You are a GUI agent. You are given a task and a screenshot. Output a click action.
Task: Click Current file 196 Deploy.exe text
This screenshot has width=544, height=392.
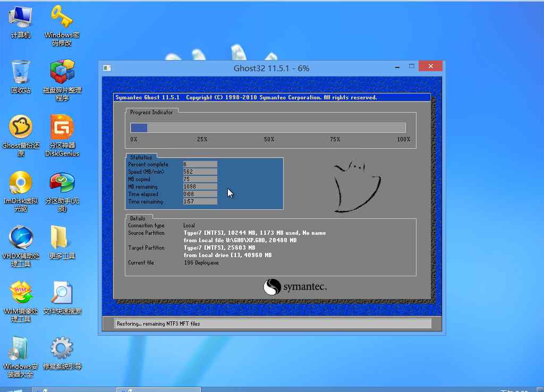coord(201,263)
